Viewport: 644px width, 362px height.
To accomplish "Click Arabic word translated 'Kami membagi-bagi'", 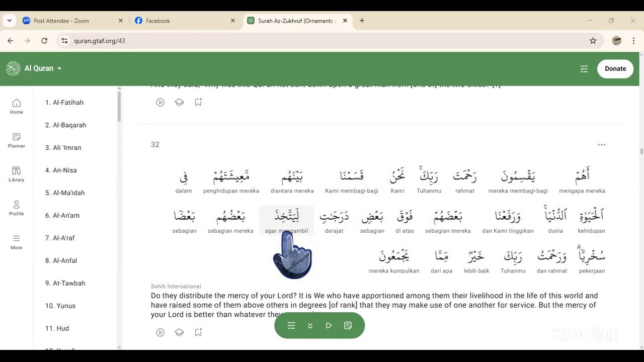I will (x=352, y=176).
